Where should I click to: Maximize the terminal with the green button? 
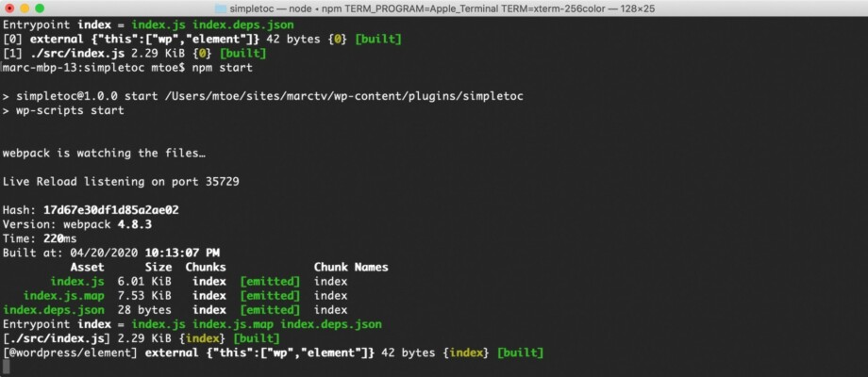click(x=40, y=8)
